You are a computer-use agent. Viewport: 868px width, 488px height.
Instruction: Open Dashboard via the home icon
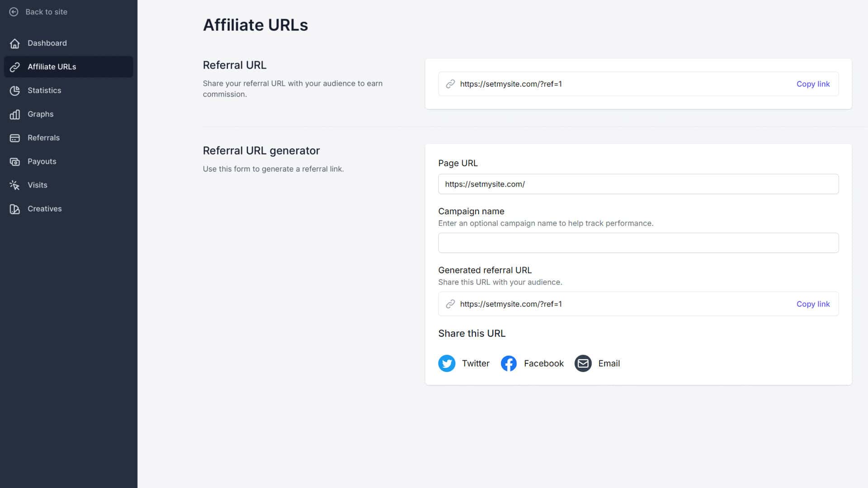tap(15, 43)
